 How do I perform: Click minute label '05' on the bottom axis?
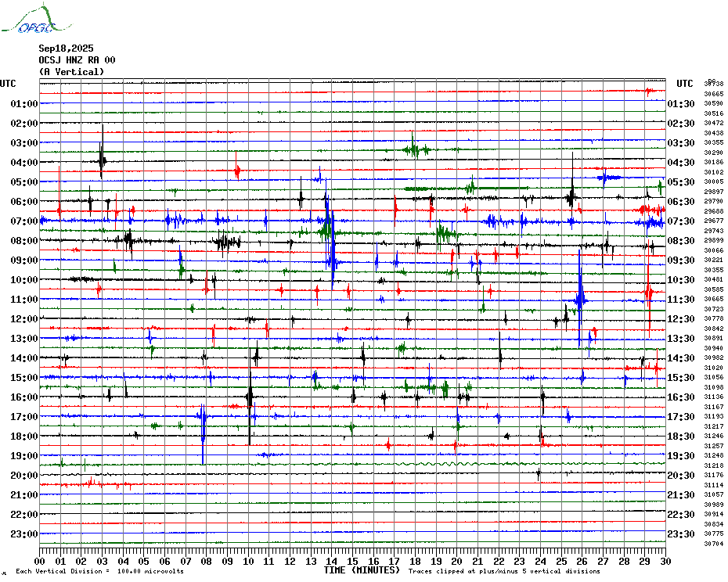[x=144, y=562]
